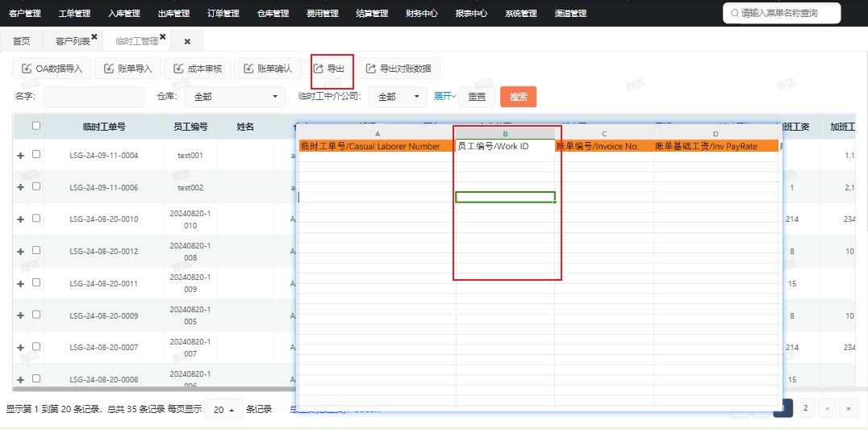Check the row LSG-24-08-20-0009
The width and height of the screenshot is (868, 430).
point(36,315)
